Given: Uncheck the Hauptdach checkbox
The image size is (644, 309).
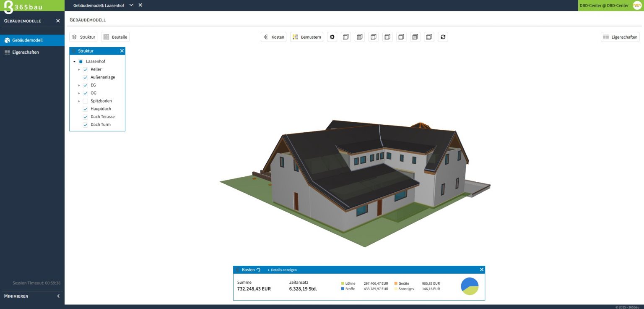Looking at the screenshot, I should click(x=86, y=109).
